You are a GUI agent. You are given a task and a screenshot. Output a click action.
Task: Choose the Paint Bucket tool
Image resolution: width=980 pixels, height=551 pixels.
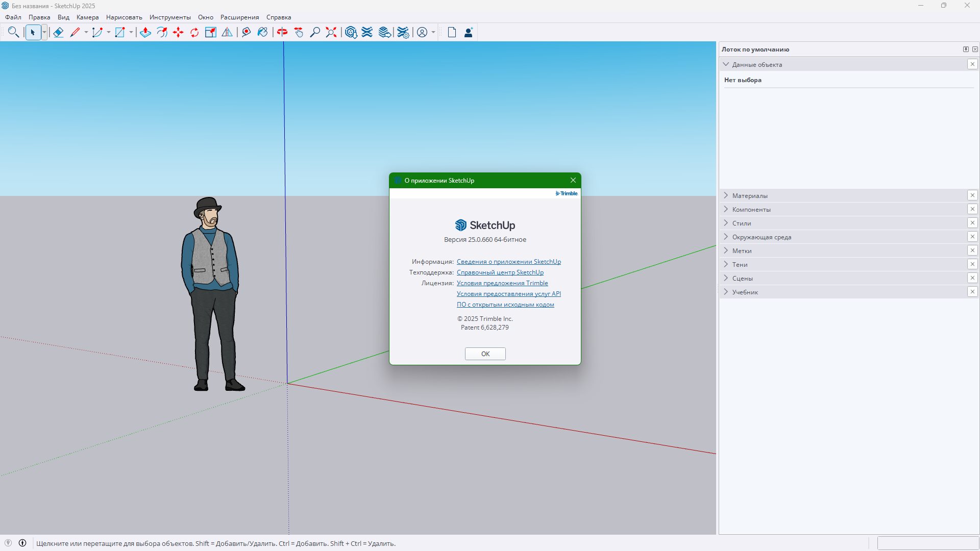click(x=262, y=33)
